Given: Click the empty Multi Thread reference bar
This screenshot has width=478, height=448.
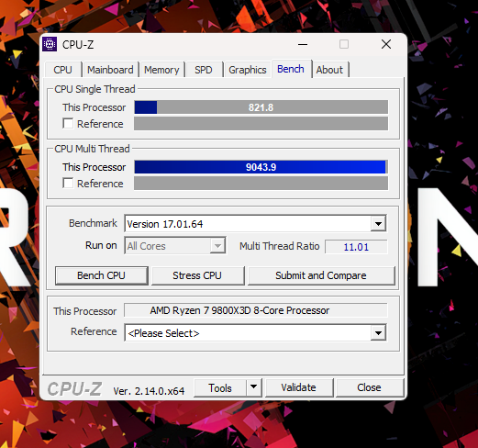Looking at the screenshot, I should 261,184.
